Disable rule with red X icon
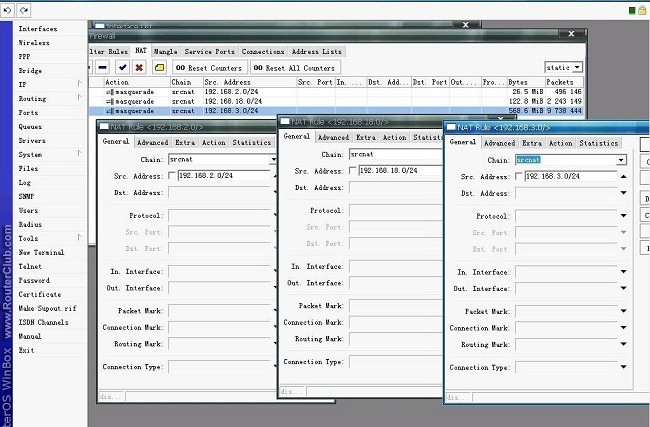Screen dimensions: 650x427 point(139,67)
